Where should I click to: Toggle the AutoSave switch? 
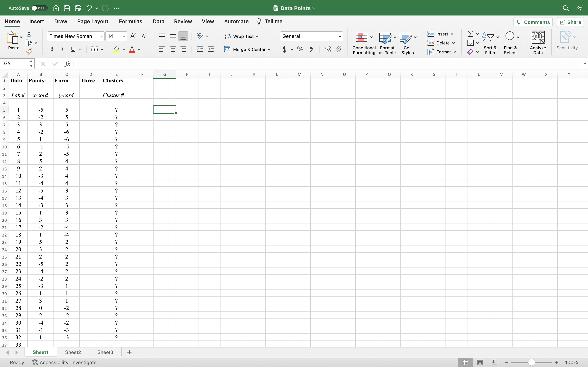[x=39, y=8]
